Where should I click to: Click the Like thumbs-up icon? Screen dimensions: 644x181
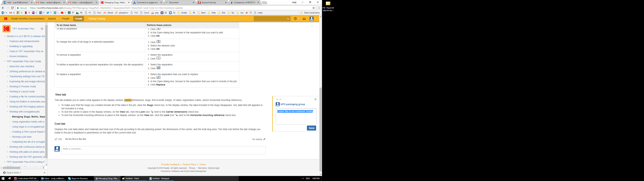pyautogui.click(x=56, y=139)
